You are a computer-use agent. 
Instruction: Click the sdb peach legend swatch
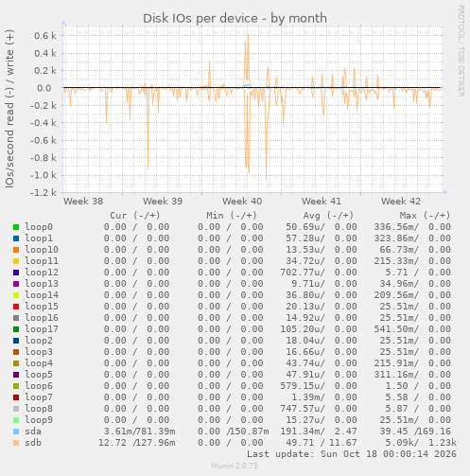click(x=16, y=443)
